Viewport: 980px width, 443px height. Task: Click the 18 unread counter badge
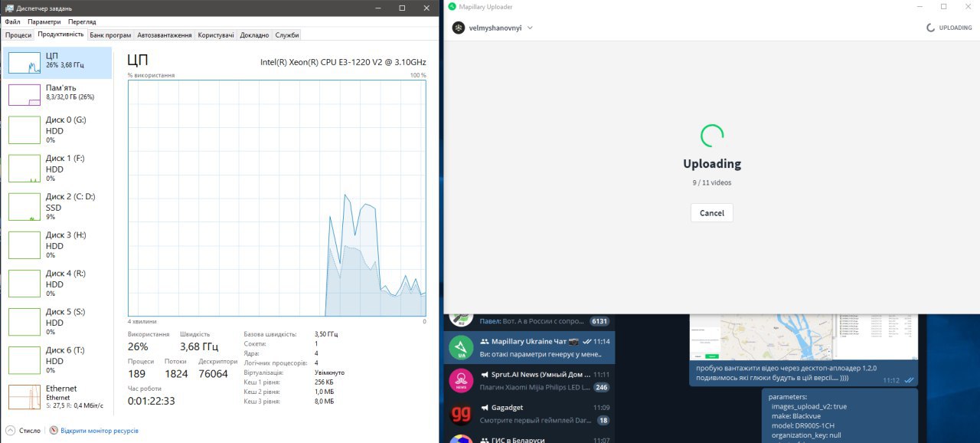tap(603, 421)
